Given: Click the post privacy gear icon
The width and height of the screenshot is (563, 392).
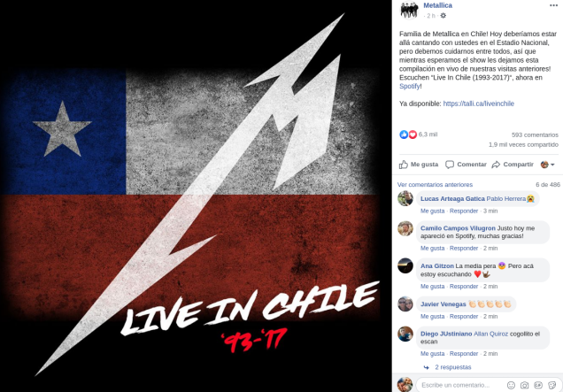Looking at the screenshot, I should tap(443, 16).
